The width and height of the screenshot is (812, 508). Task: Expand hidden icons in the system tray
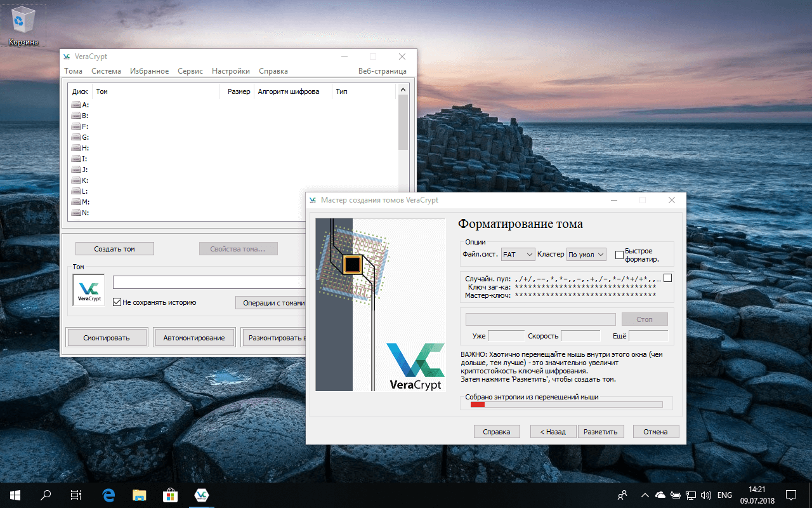(644, 495)
